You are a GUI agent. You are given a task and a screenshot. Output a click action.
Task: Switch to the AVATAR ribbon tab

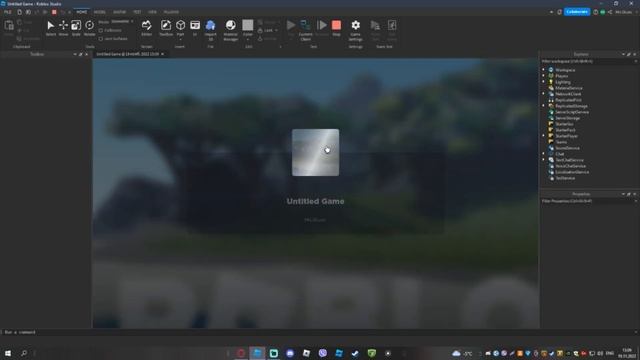point(119,12)
